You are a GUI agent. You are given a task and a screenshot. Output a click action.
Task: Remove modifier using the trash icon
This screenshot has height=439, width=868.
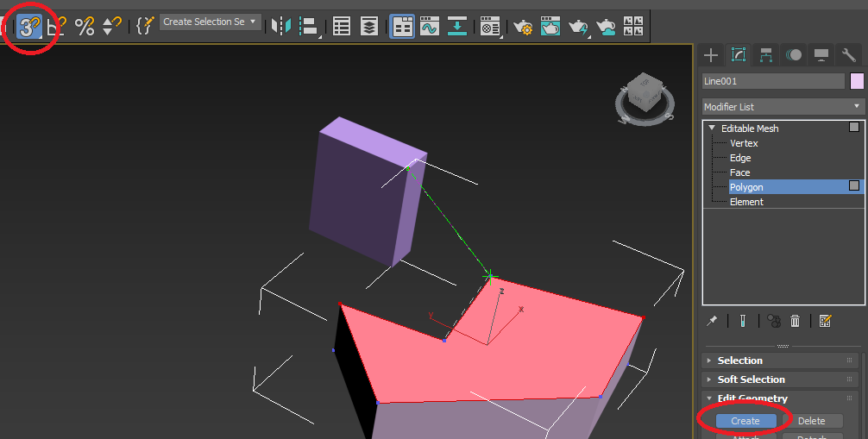795,321
